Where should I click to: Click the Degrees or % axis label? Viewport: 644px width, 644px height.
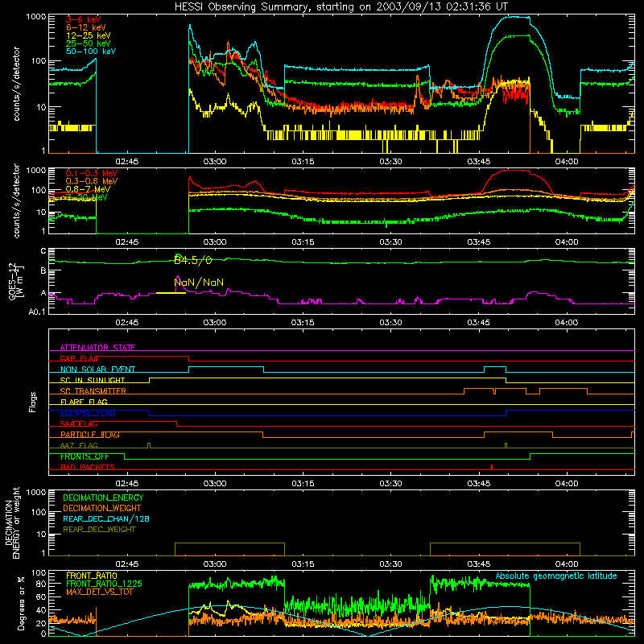(21, 603)
